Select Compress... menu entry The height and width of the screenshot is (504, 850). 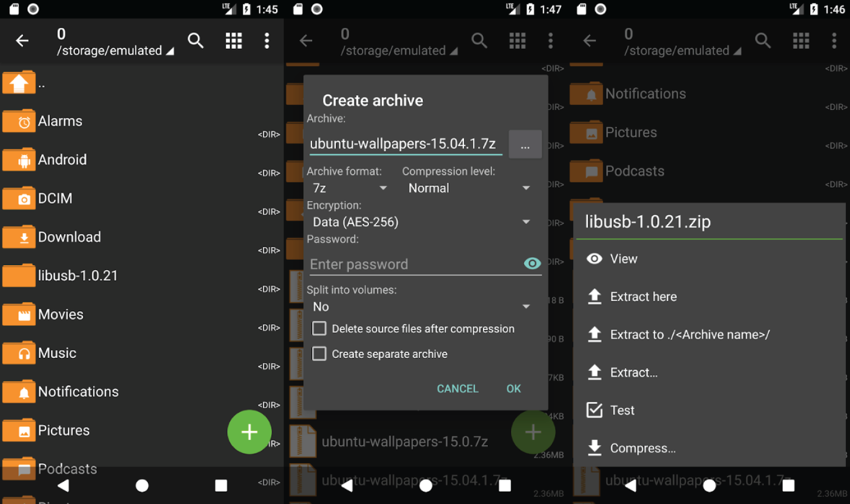[x=708, y=448]
